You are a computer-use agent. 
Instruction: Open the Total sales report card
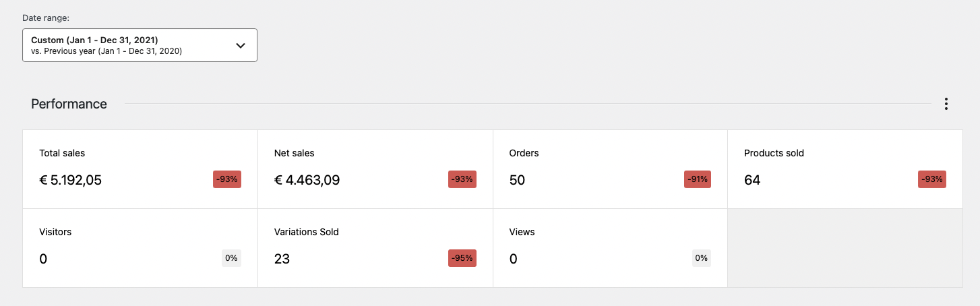[140, 169]
